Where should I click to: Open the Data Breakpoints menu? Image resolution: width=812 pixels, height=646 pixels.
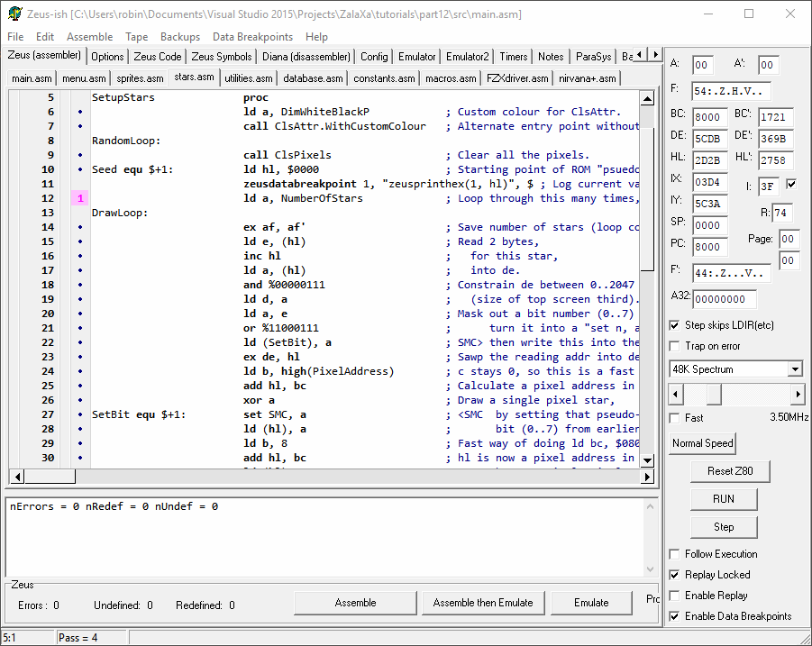(x=252, y=37)
